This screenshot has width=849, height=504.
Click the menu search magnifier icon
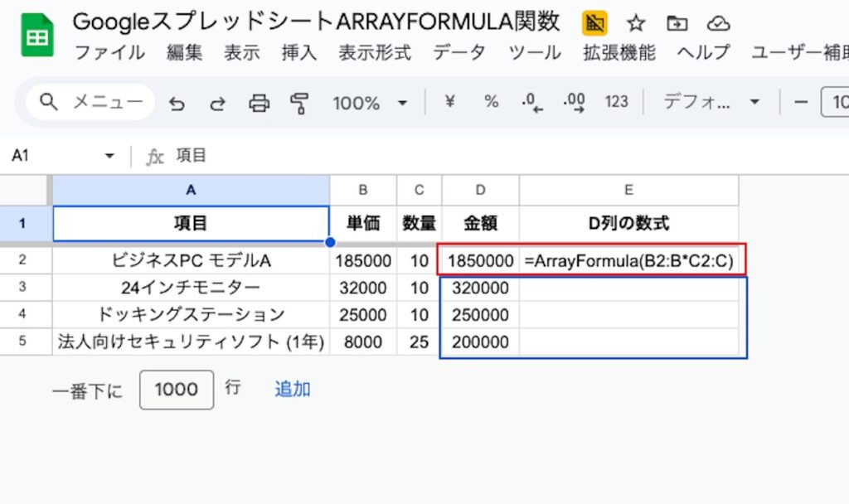click(49, 102)
